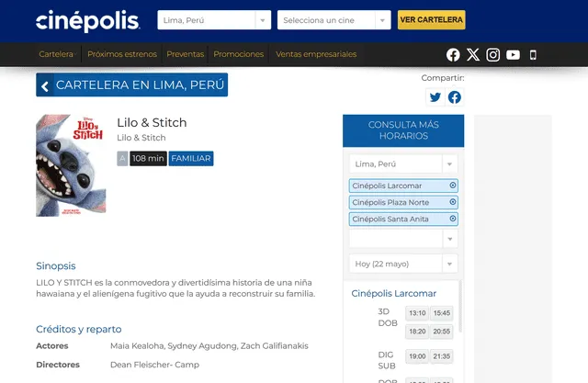Remove Cinépolis Plaza Norte from selected cinemas

click(453, 202)
